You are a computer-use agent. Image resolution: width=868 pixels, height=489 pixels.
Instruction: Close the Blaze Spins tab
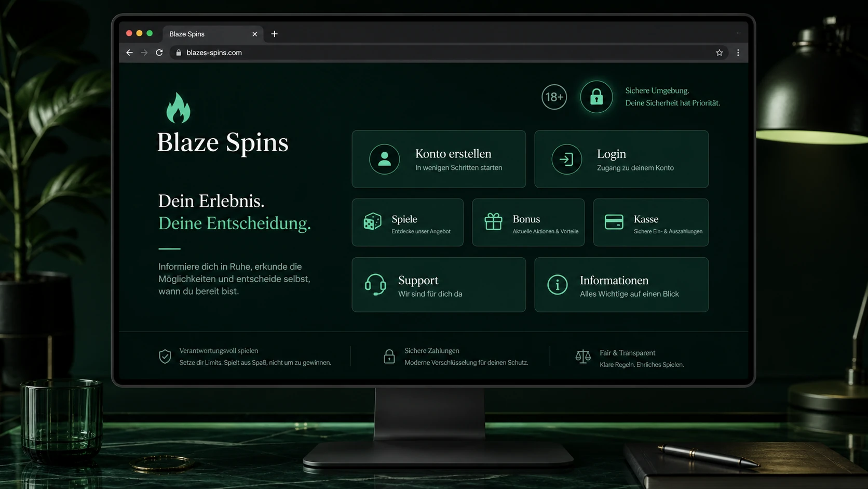coord(254,34)
